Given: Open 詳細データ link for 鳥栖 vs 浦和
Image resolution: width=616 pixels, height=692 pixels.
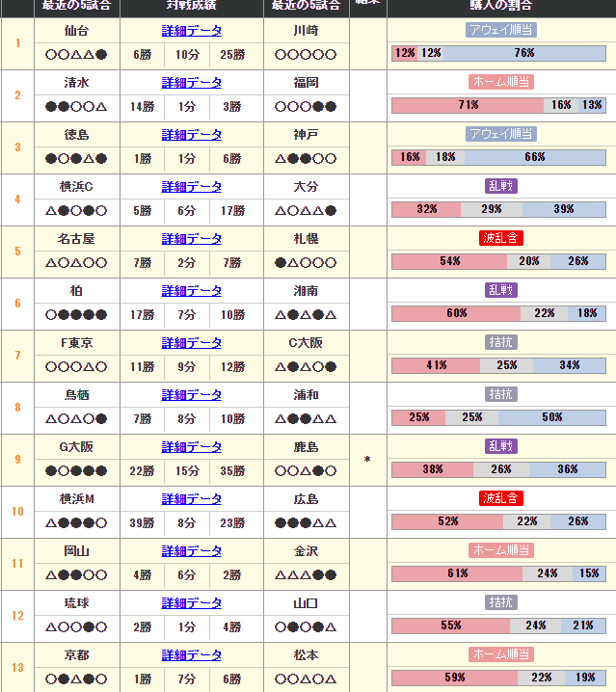Looking at the screenshot, I should click(191, 395).
